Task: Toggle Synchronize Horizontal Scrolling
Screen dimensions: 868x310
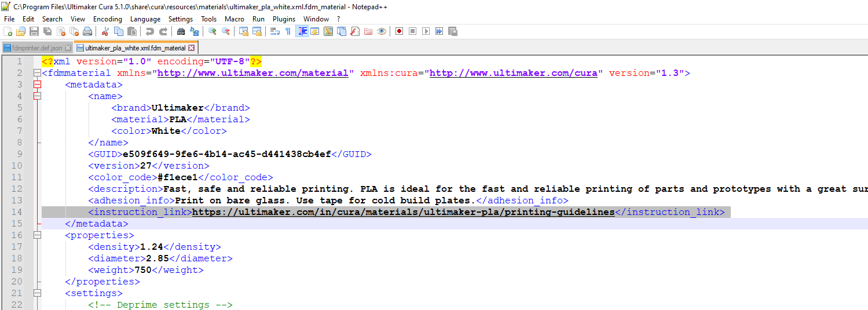Action: tap(257, 31)
